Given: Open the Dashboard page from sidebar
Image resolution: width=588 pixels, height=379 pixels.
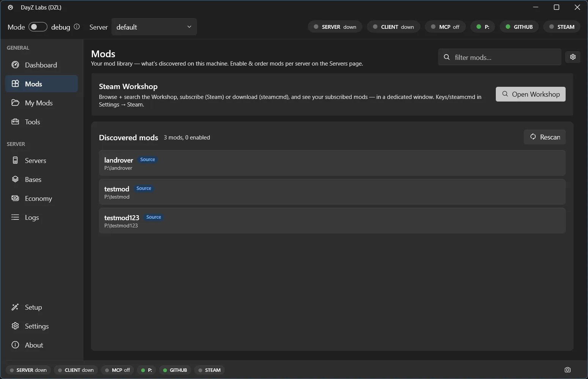Looking at the screenshot, I should (41, 65).
